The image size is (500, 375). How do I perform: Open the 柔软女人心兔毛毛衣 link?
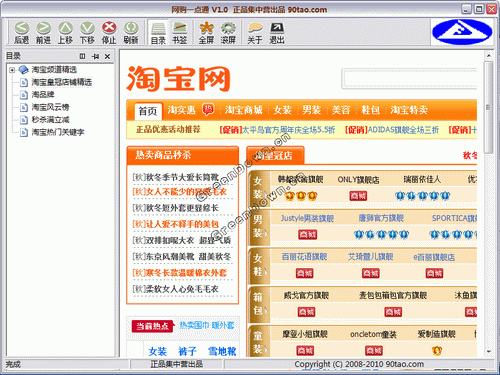click(x=176, y=289)
